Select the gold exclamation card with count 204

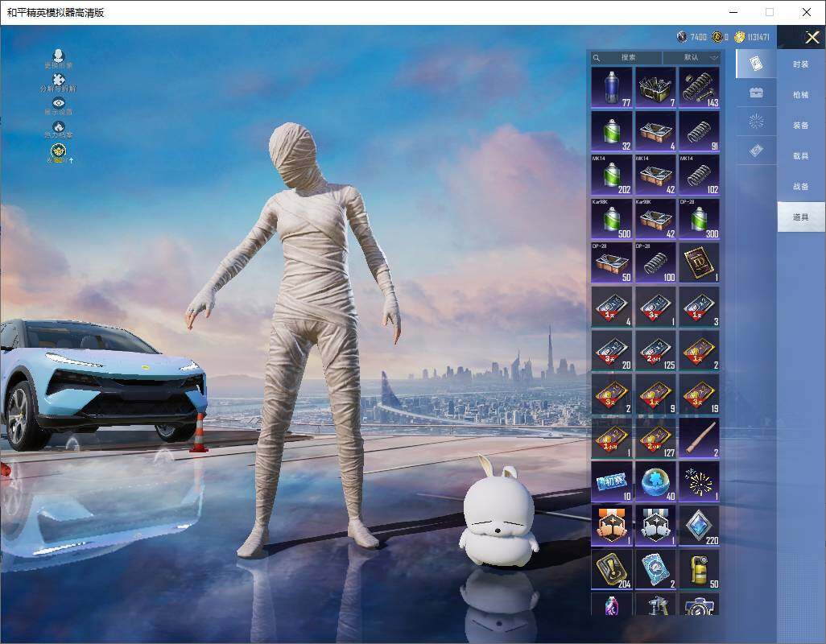pyautogui.click(x=612, y=569)
